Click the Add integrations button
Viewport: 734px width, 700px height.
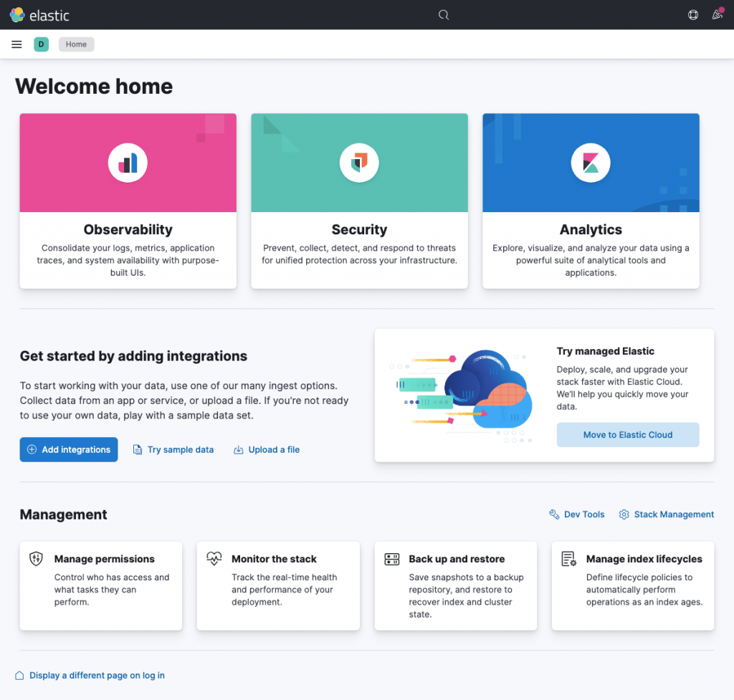pyautogui.click(x=69, y=450)
